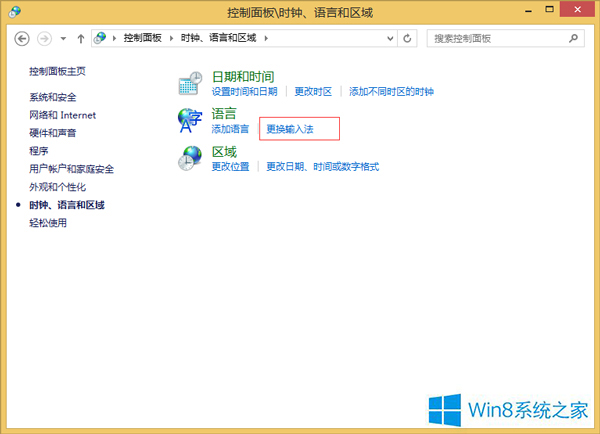The height and width of the screenshot is (434, 600).
Task: Click 更改位置 link
Action: pos(230,167)
